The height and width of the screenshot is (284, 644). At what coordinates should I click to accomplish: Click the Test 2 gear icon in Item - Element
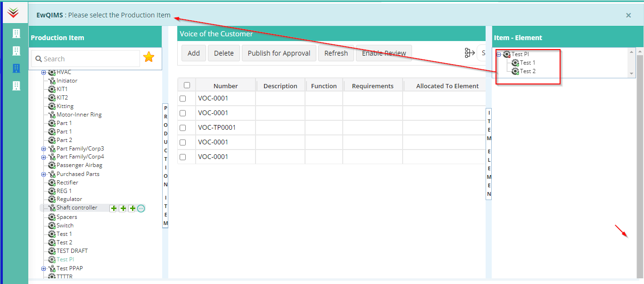point(515,71)
